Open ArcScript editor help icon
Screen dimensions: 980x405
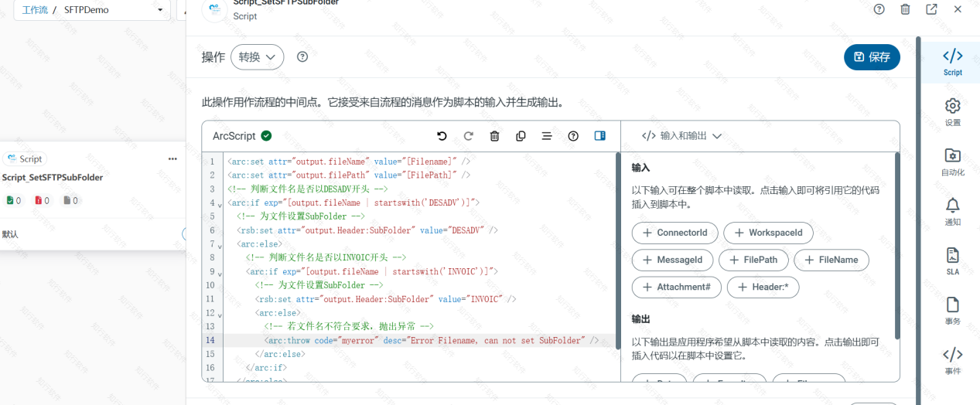point(573,136)
